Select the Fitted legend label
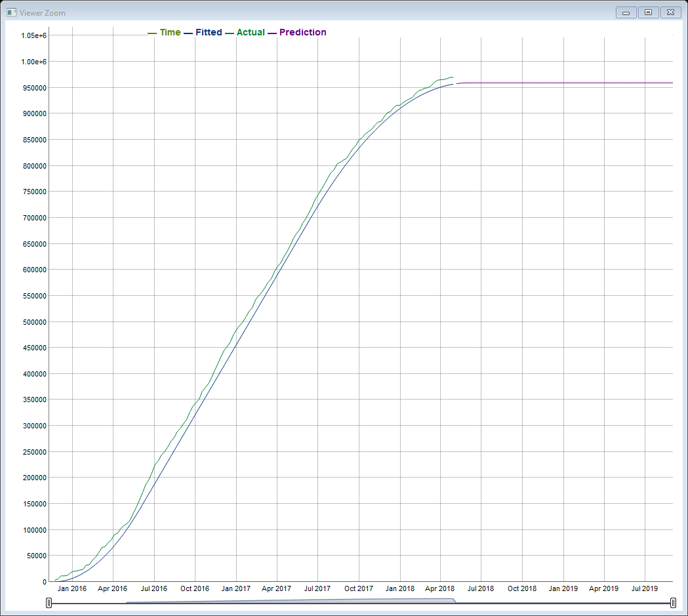The image size is (688, 616). pyautogui.click(x=209, y=32)
